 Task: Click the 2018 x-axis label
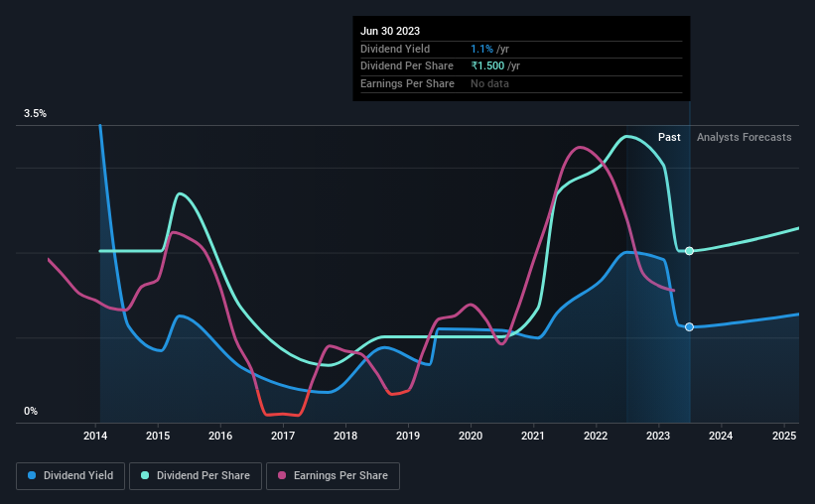click(x=345, y=436)
